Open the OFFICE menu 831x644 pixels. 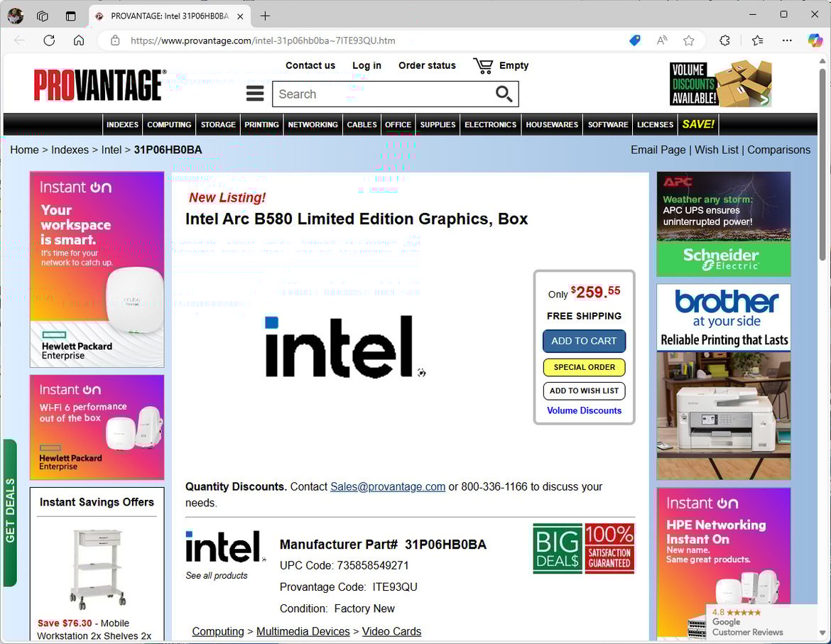tap(398, 124)
